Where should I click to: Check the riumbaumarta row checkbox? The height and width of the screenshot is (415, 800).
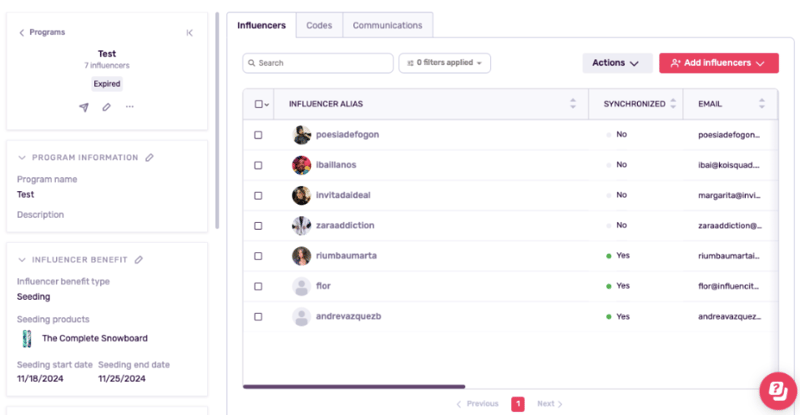(258, 256)
